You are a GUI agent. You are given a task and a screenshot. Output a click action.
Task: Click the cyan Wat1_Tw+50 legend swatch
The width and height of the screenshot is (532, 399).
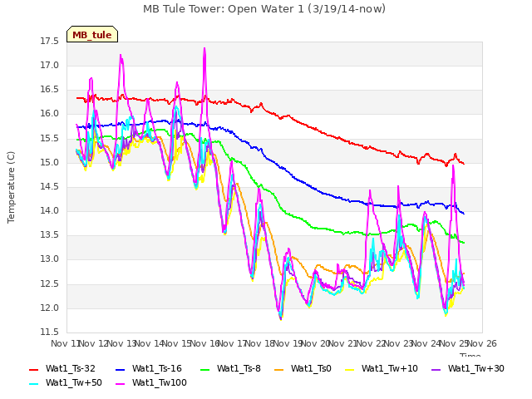tap(34, 384)
